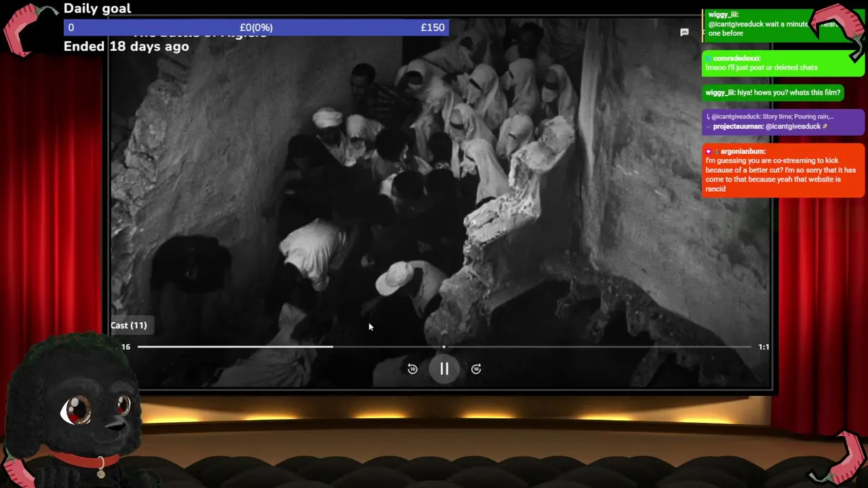Image resolution: width=868 pixels, height=488 pixels.
Task: Open the speech bubble icon above the video
Action: pos(684,33)
